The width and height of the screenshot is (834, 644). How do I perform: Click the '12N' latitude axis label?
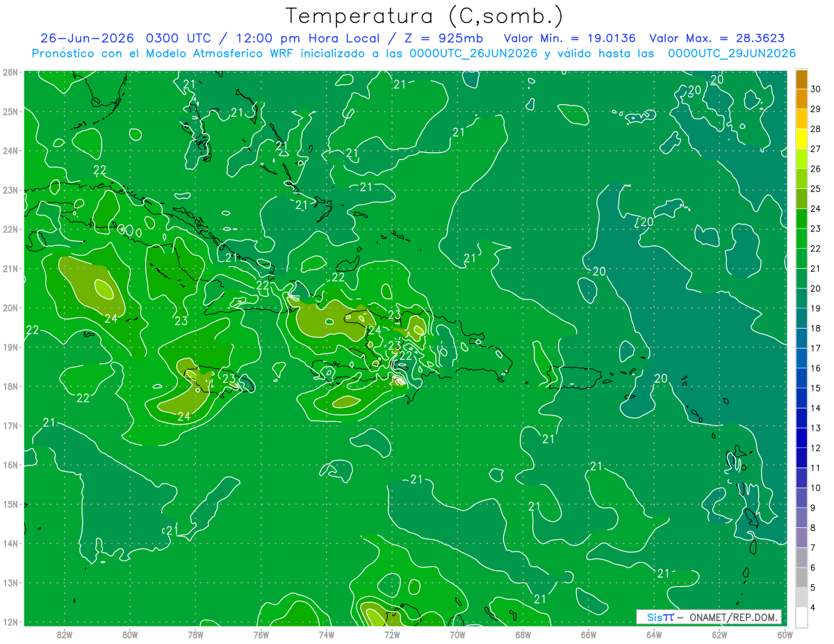pyautogui.click(x=10, y=622)
